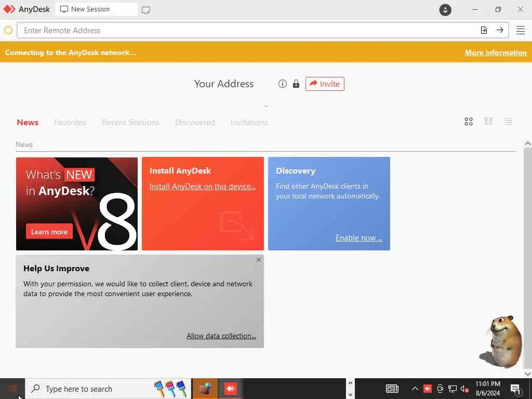Open the hamburger main menu

(521, 30)
